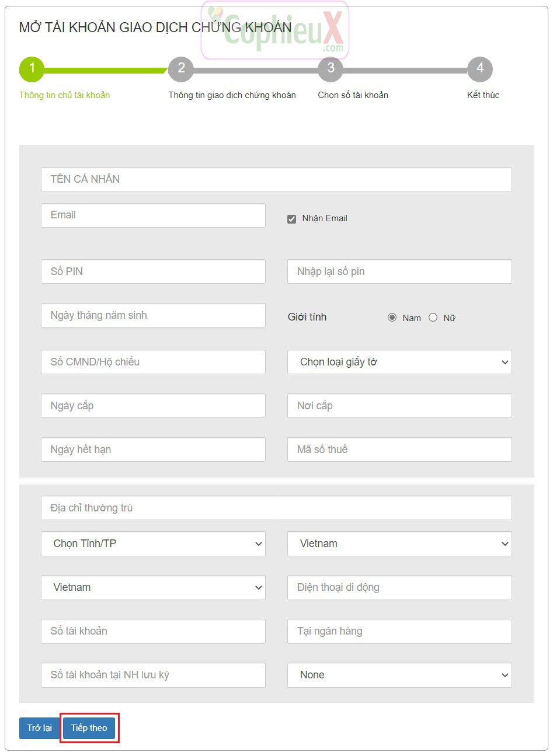Open the Chọn loại giấy tờ dropdown
The image size is (553, 756).
[399, 362]
